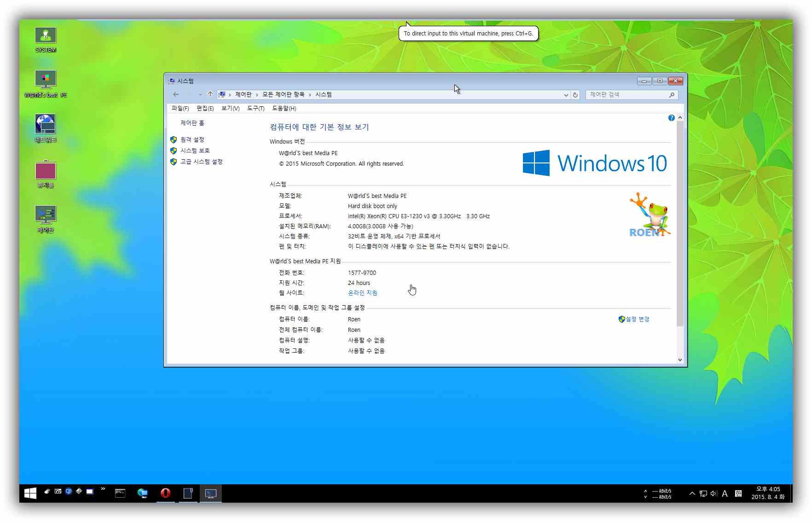This screenshot has width=812, height=522.
Task: Open the 도구(T) menu
Action: 255,108
